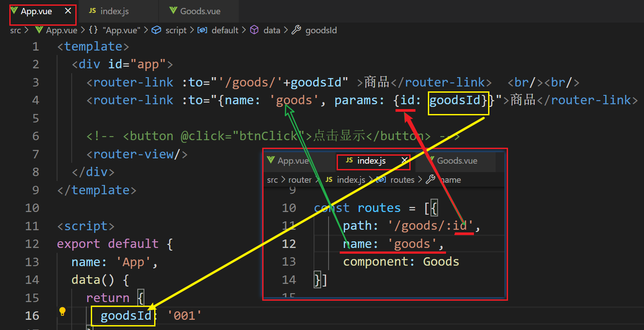Click the 'App' string on line 13

coord(133,262)
